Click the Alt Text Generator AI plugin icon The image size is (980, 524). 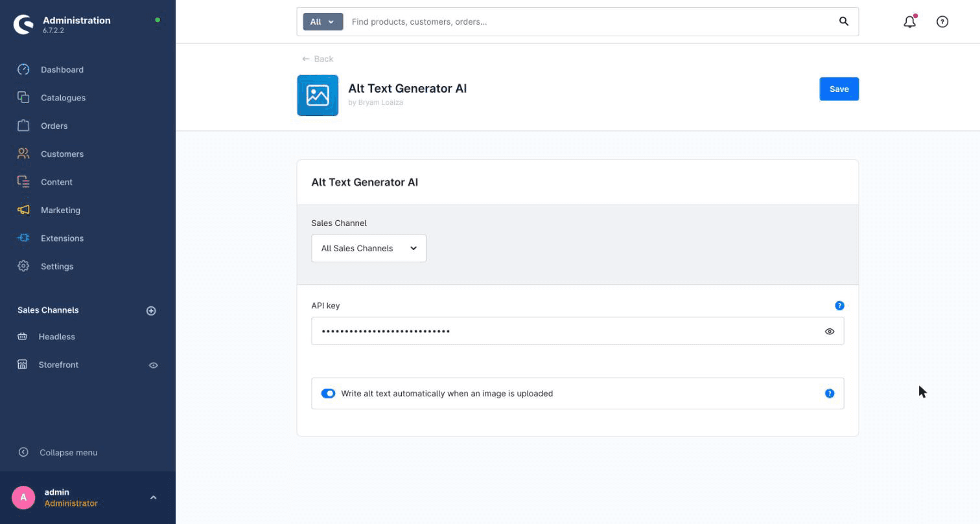(x=318, y=95)
